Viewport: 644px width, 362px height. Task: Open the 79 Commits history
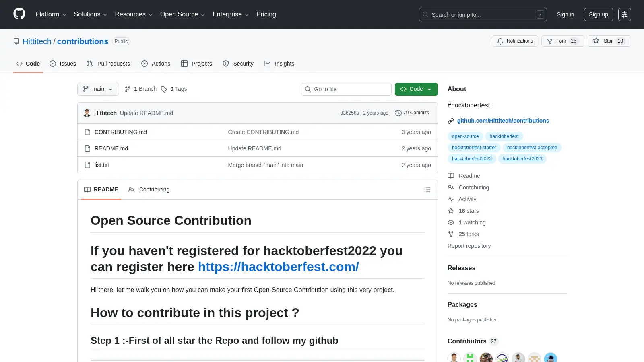(412, 113)
